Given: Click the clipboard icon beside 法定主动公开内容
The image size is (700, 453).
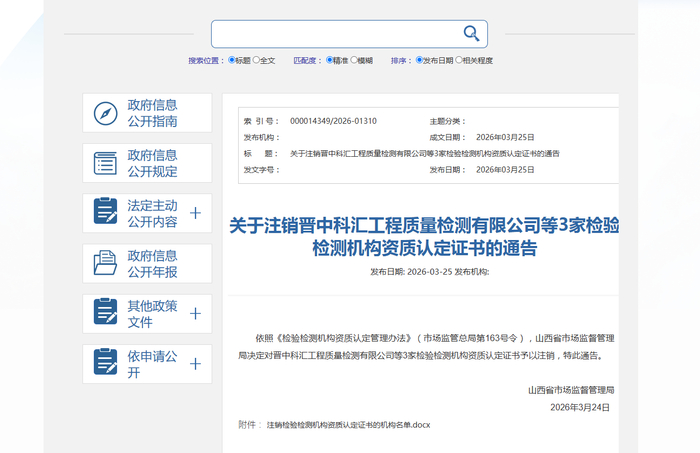Looking at the screenshot, I should pyautogui.click(x=106, y=213).
